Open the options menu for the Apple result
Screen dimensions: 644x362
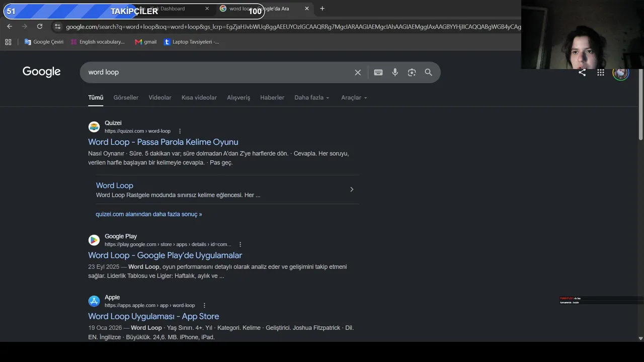[204, 305]
